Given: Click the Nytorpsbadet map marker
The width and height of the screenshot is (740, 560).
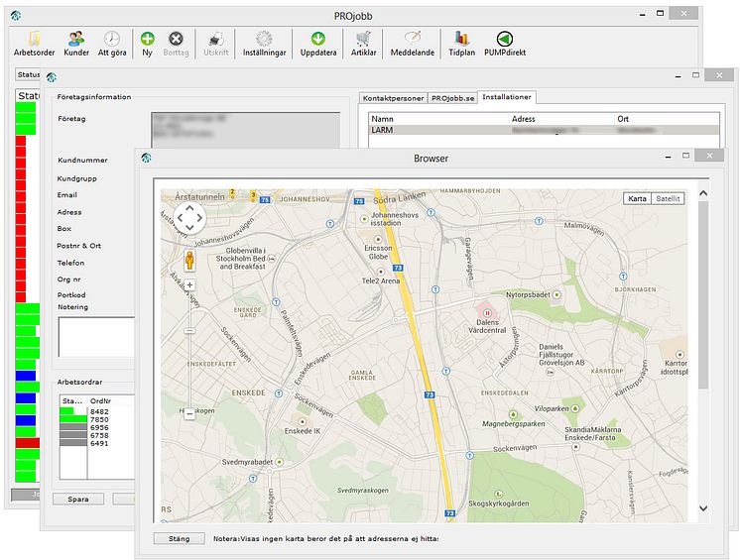Looking at the screenshot, I should click(556, 294).
